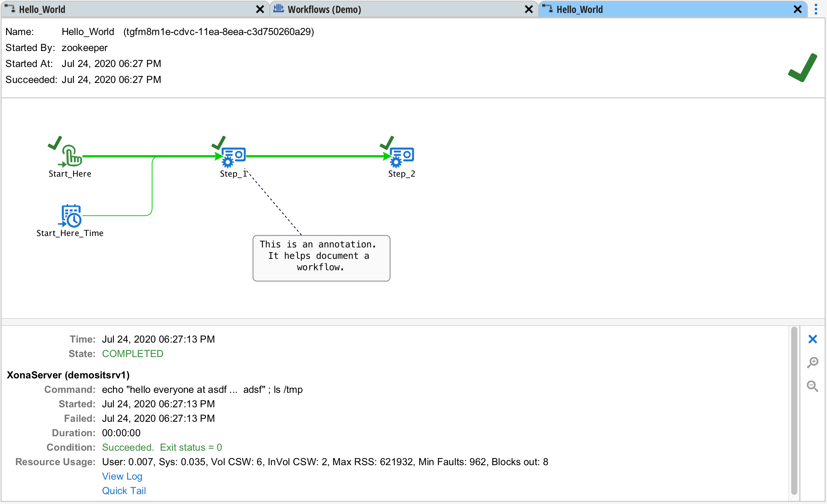Screen dimensions: 827x504
Task: Click the annotation note box
Action: [321, 258]
